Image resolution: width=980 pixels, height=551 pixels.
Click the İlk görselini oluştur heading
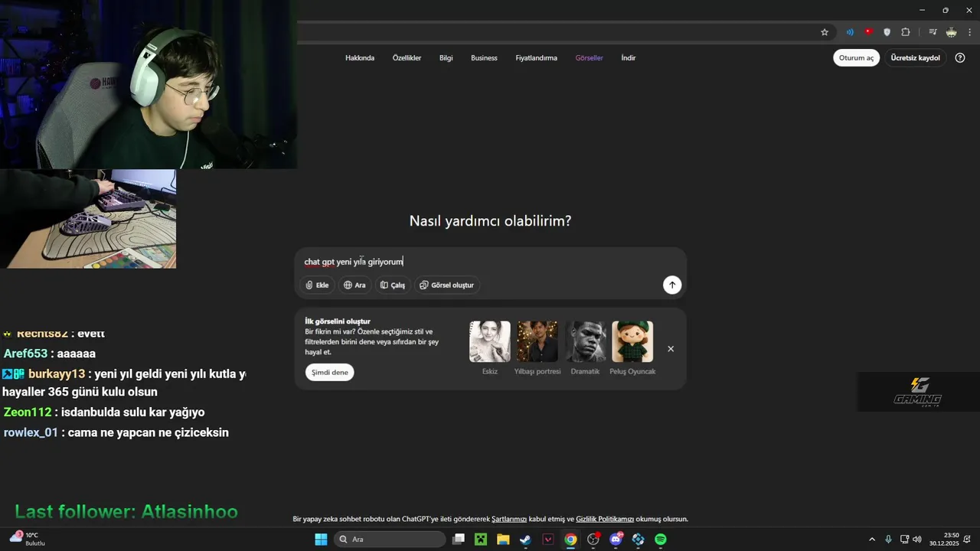point(338,321)
